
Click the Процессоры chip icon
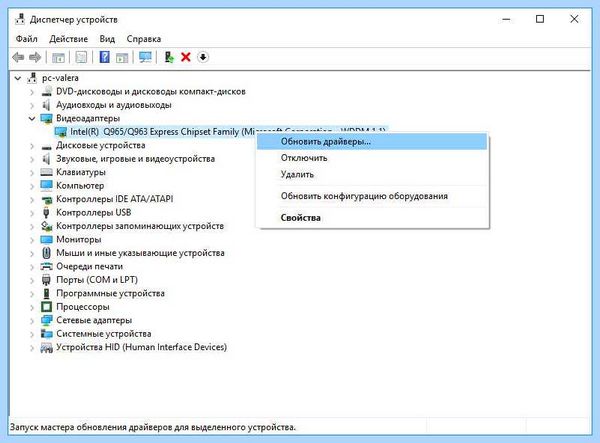[x=46, y=307]
